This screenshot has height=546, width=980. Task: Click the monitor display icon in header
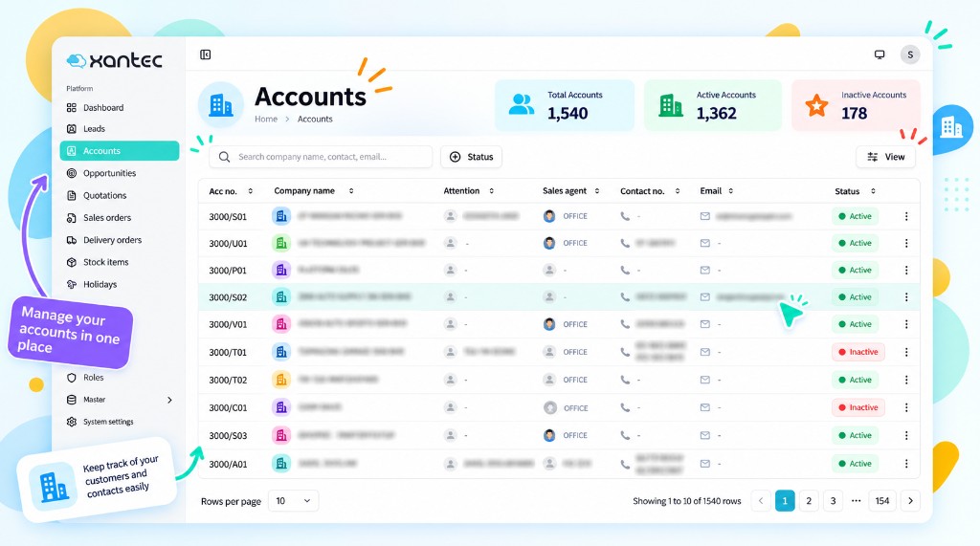[x=880, y=55]
